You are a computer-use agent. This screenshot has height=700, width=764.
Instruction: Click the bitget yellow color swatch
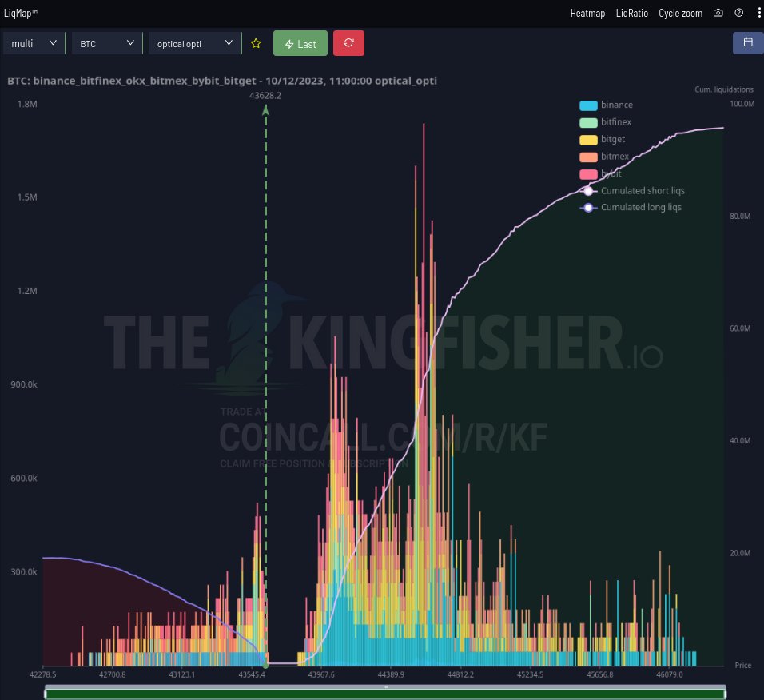[588, 140]
